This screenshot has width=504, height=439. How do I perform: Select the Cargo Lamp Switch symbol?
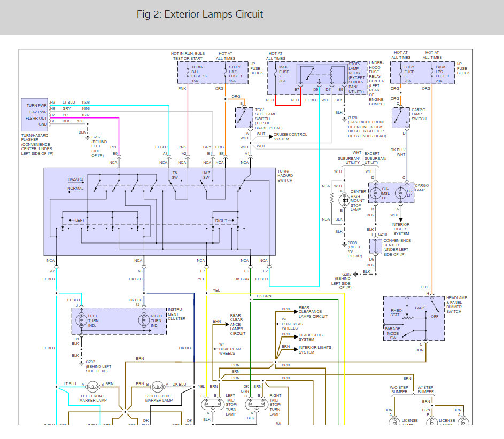click(400, 118)
